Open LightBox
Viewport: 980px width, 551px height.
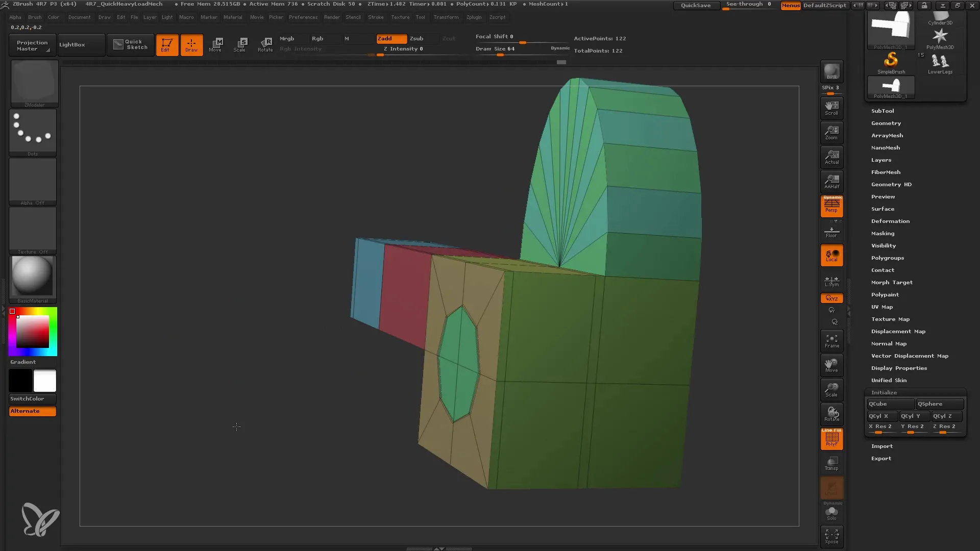pos(81,44)
